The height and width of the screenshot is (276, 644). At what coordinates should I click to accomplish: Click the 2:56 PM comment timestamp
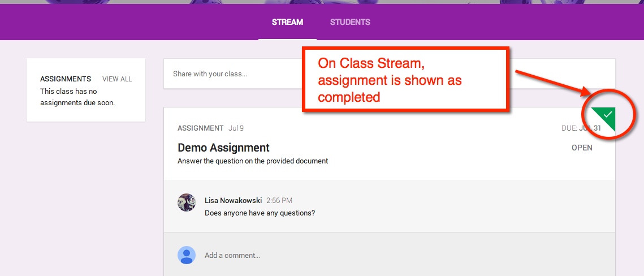coord(279,201)
